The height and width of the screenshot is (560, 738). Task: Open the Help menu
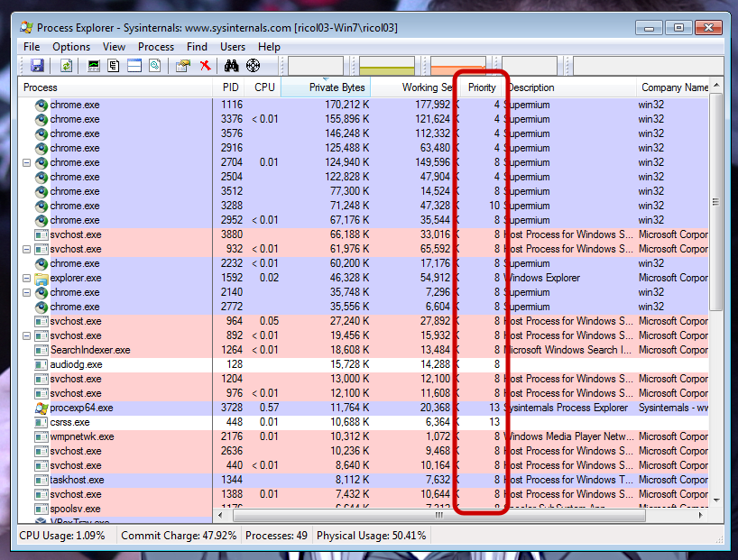tap(269, 47)
